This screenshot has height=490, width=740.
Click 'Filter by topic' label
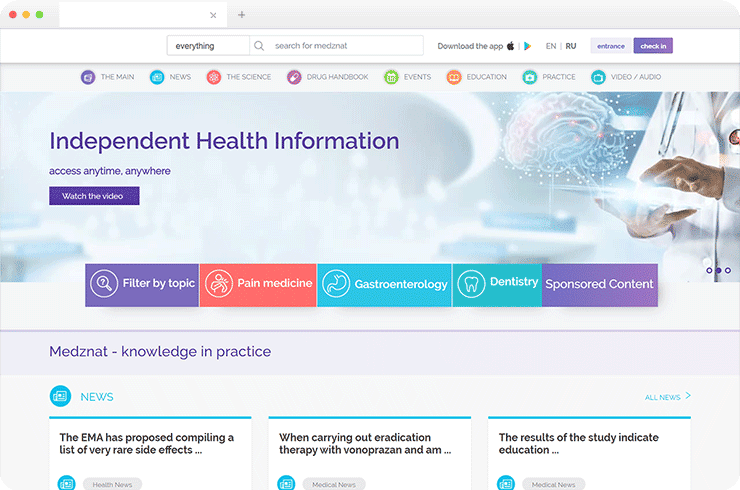(x=159, y=283)
